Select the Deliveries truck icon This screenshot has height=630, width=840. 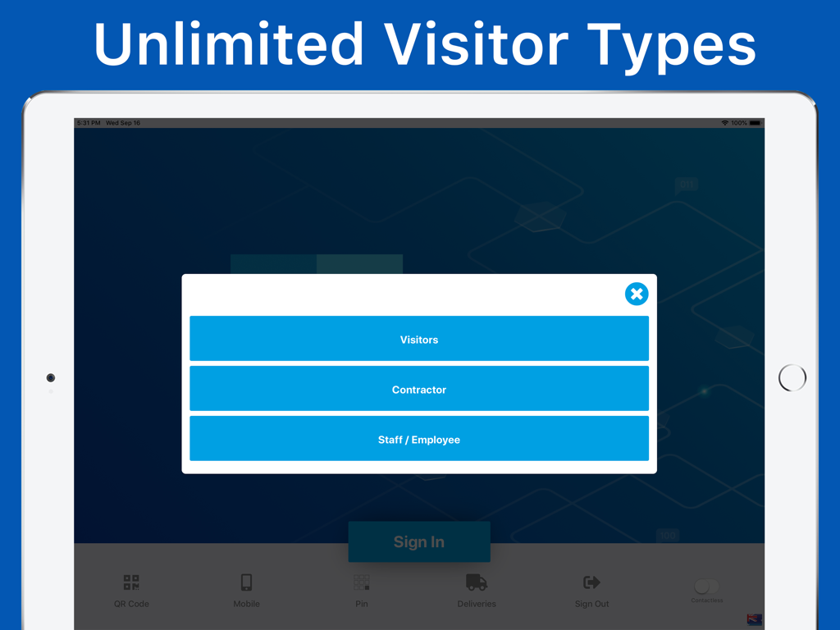476,582
